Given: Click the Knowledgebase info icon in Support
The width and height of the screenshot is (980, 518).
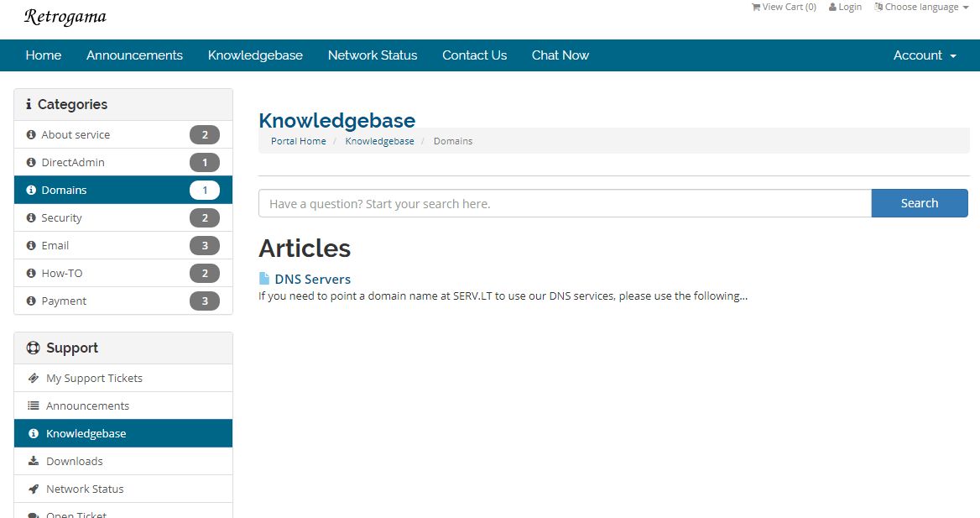Looking at the screenshot, I should click(x=33, y=433).
